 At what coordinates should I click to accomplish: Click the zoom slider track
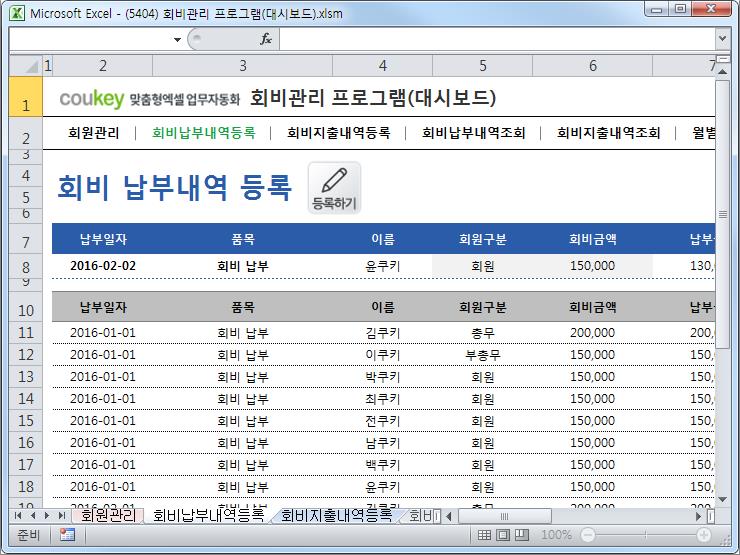646,535
